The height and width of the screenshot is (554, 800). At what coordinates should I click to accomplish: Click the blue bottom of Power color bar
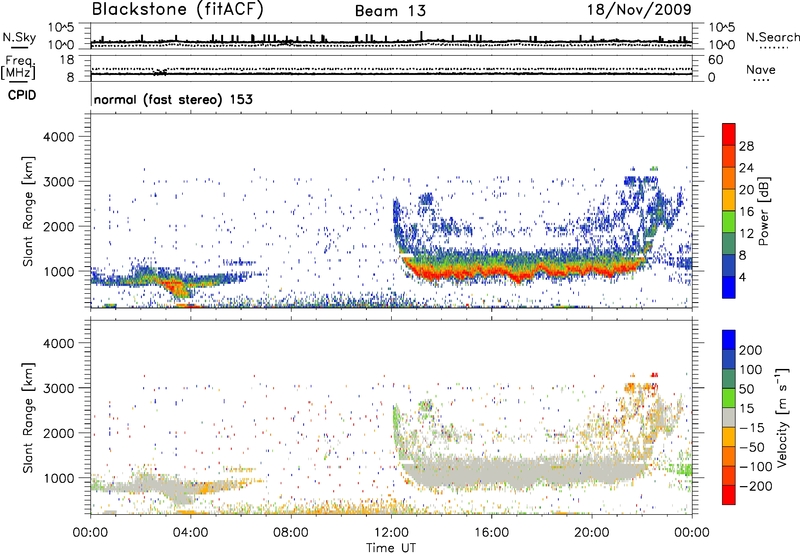pyautogui.click(x=729, y=287)
